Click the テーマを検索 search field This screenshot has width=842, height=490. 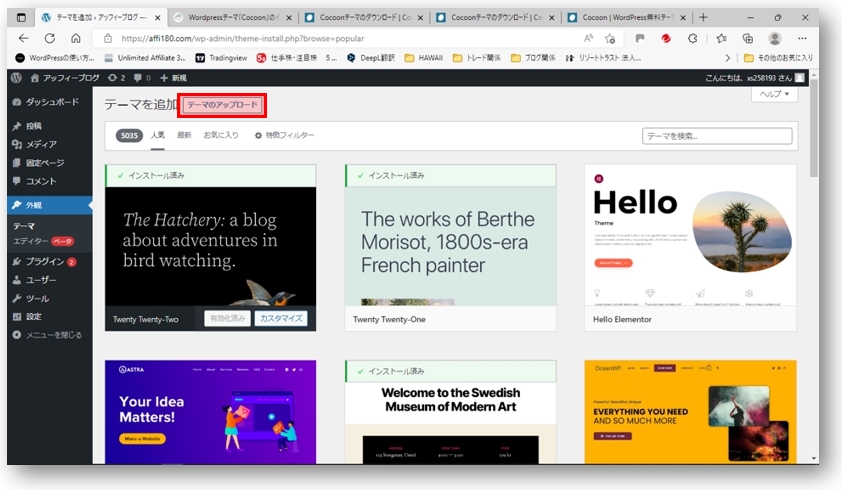point(717,136)
